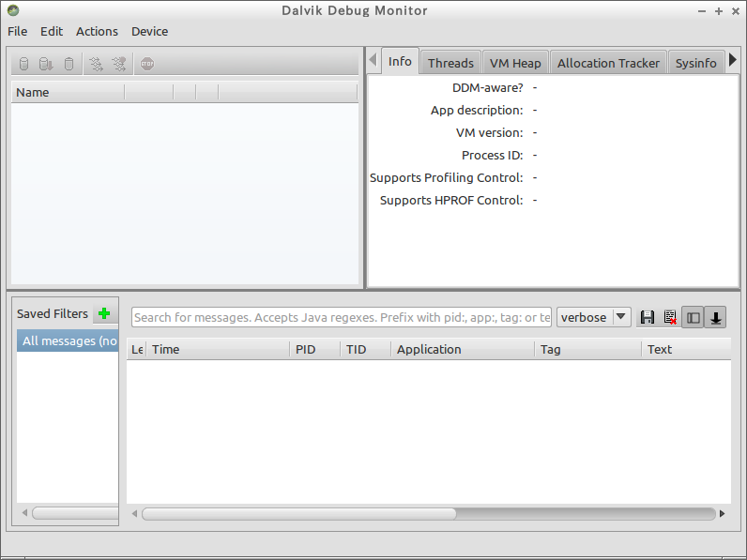Switch to the Threads tab
Screen dimensions: 747x560
click(450, 63)
